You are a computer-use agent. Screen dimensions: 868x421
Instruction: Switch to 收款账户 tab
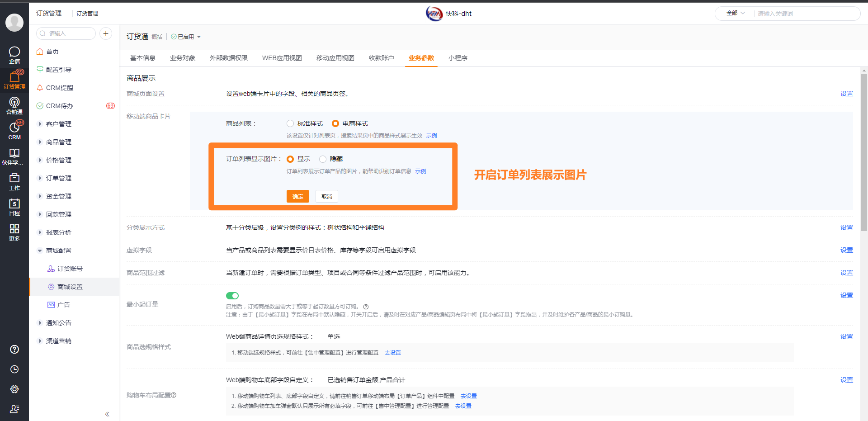[x=382, y=58]
